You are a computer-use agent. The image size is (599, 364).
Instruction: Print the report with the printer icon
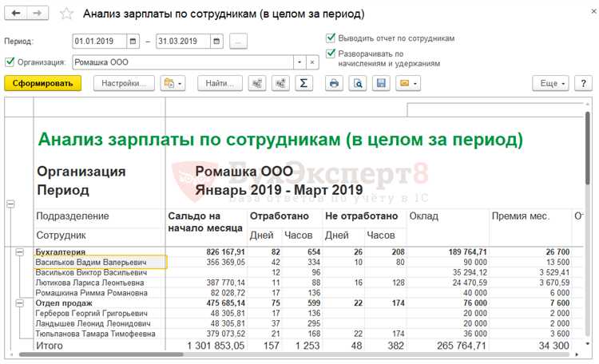pos(334,83)
